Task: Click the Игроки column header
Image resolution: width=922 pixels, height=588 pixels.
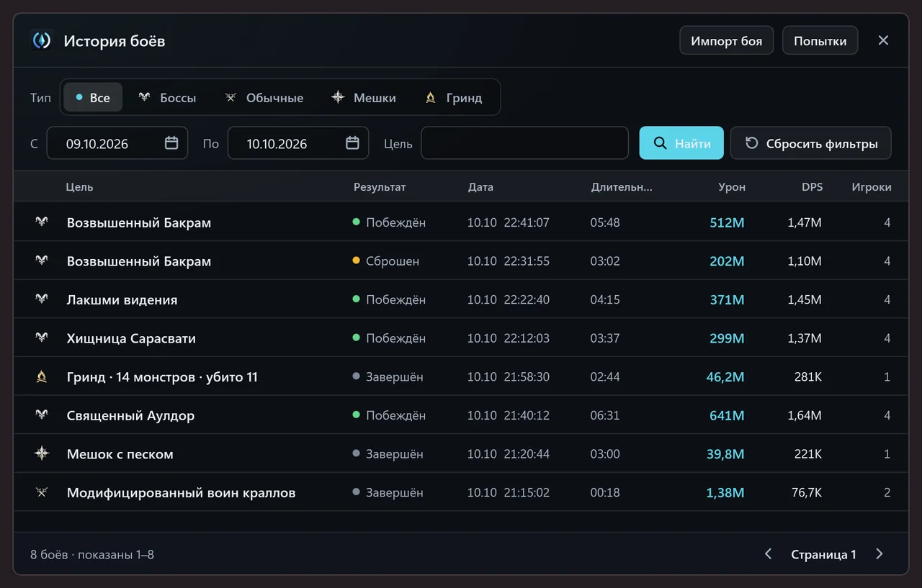Action: pyautogui.click(x=872, y=187)
